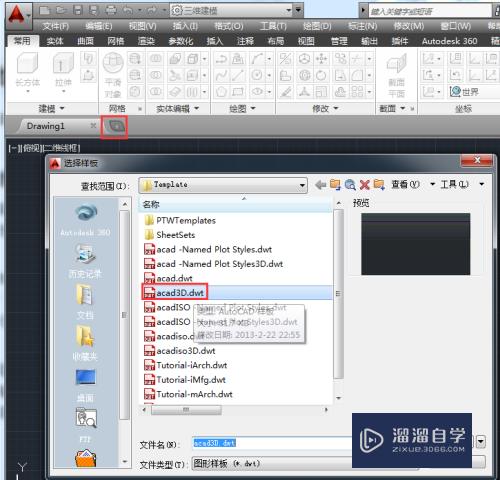The height and width of the screenshot is (480, 500).
Task: Expand the 绘图 panel dropdown
Action: point(242,108)
